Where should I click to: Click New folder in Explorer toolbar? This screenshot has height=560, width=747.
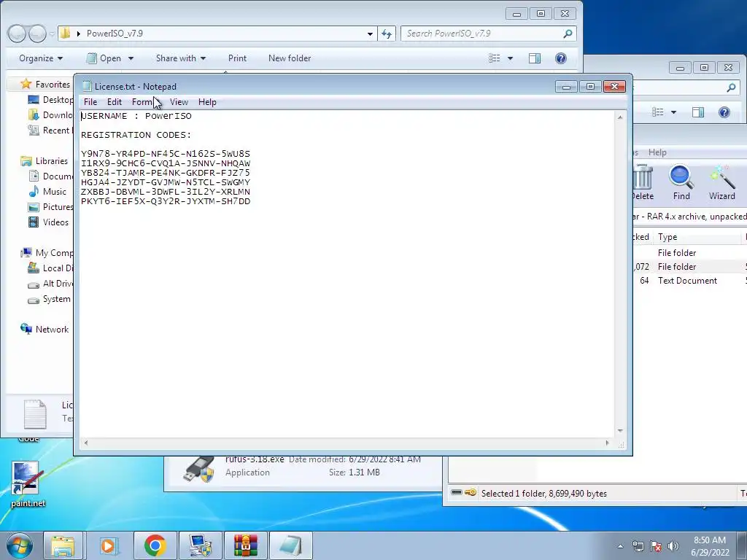pyautogui.click(x=290, y=58)
